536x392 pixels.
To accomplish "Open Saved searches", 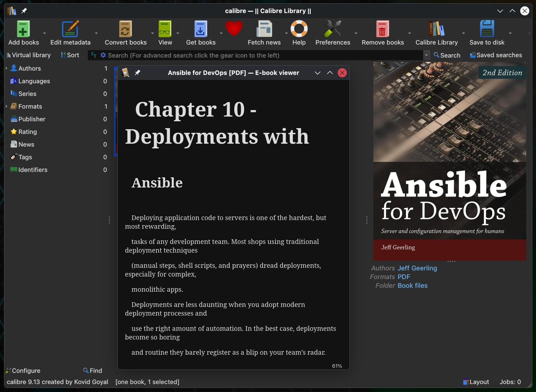I will point(496,55).
